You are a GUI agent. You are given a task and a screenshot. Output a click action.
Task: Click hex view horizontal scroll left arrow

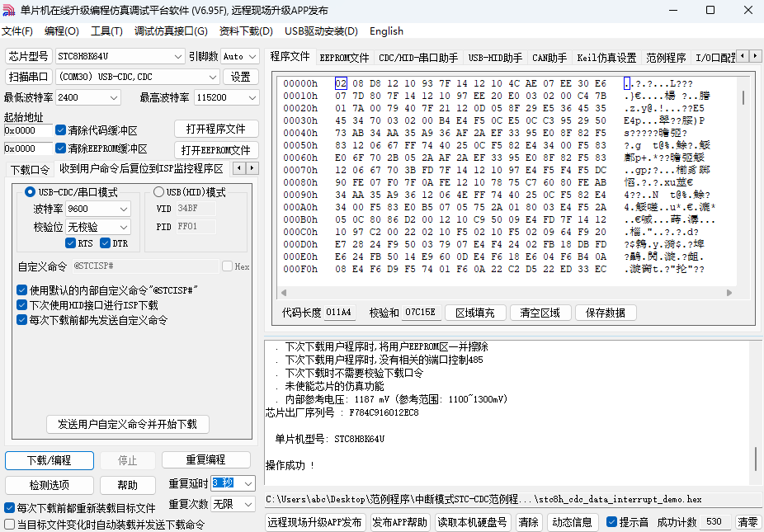(284, 293)
